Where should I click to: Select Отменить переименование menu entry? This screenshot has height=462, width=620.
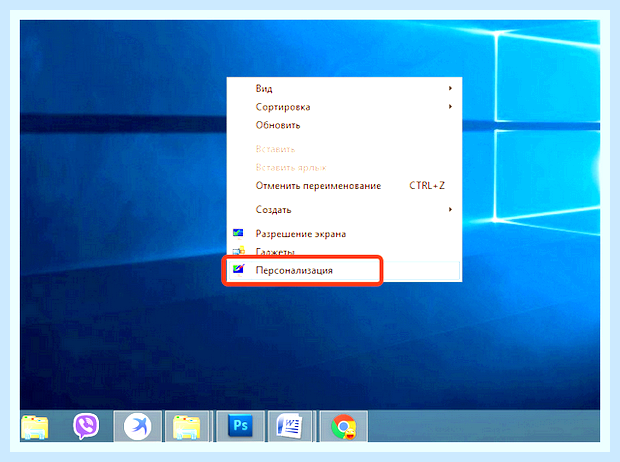tap(344, 186)
